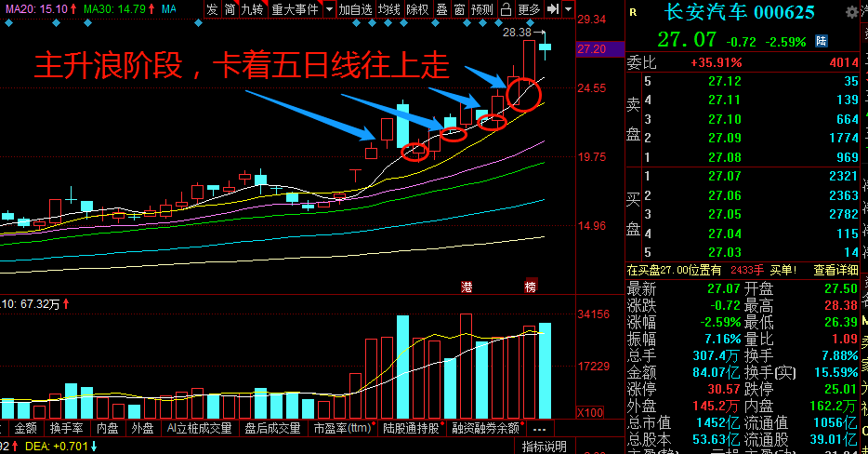The width and height of the screenshot is (868, 454).
Task: Open the 查看详细 link
Action: 836,270
